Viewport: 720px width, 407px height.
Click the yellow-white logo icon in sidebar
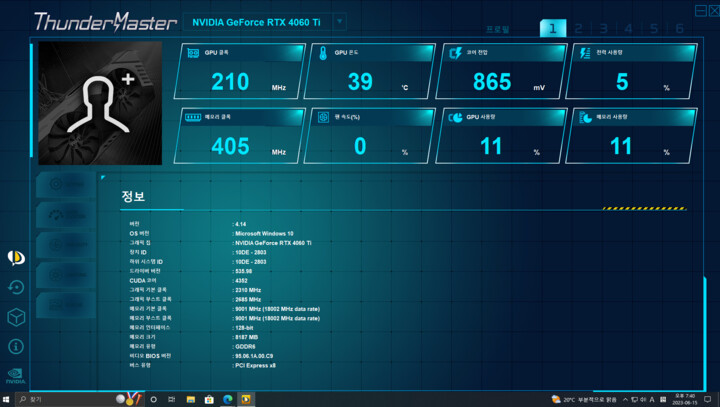click(x=16, y=257)
